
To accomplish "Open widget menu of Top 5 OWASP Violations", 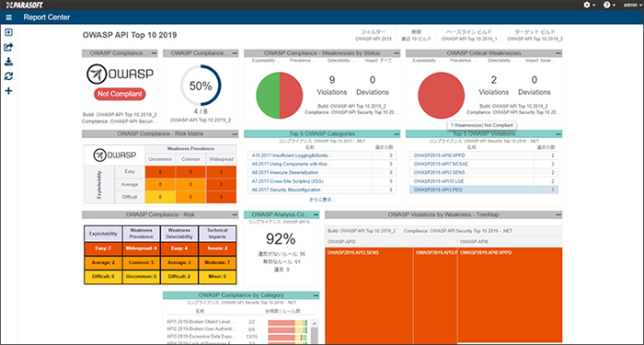I will pos(558,134).
